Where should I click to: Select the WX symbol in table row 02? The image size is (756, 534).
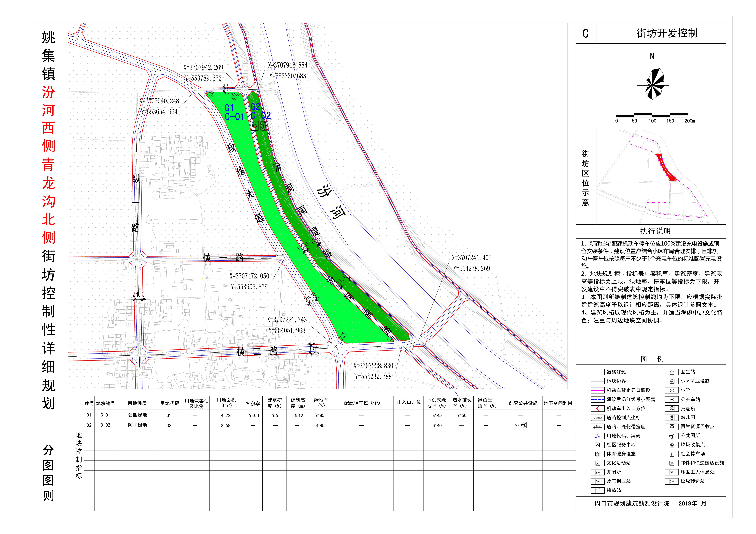[x=517, y=425]
